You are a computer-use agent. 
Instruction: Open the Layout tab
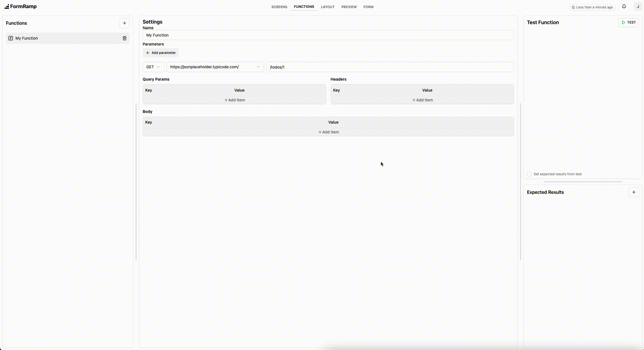[x=328, y=7]
